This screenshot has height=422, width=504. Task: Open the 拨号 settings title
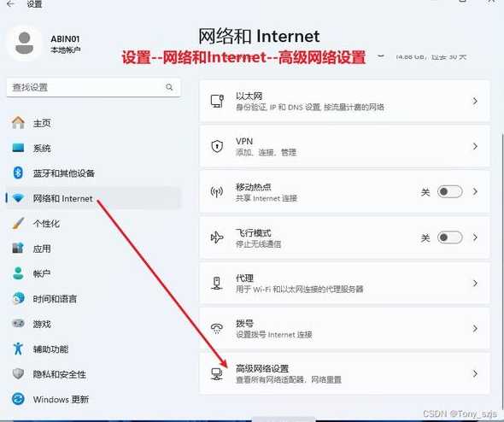click(x=244, y=323)
